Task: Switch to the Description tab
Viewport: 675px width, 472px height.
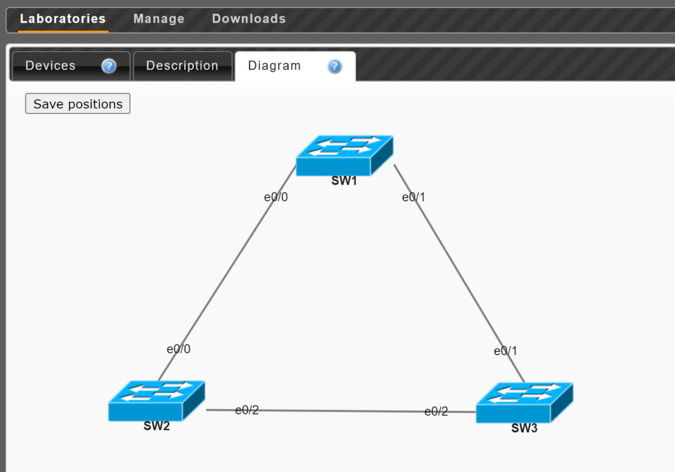Action: tap(182, 66)
